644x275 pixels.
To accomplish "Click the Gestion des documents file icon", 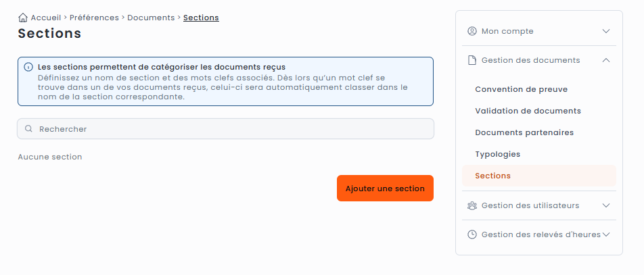I will pyautogui.click(x=472, y=60).
